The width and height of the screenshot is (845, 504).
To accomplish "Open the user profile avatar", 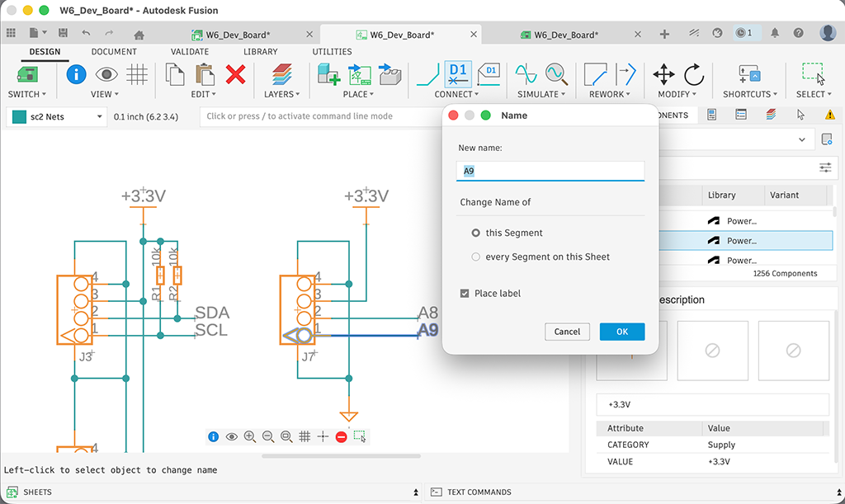I will (828, 33).
